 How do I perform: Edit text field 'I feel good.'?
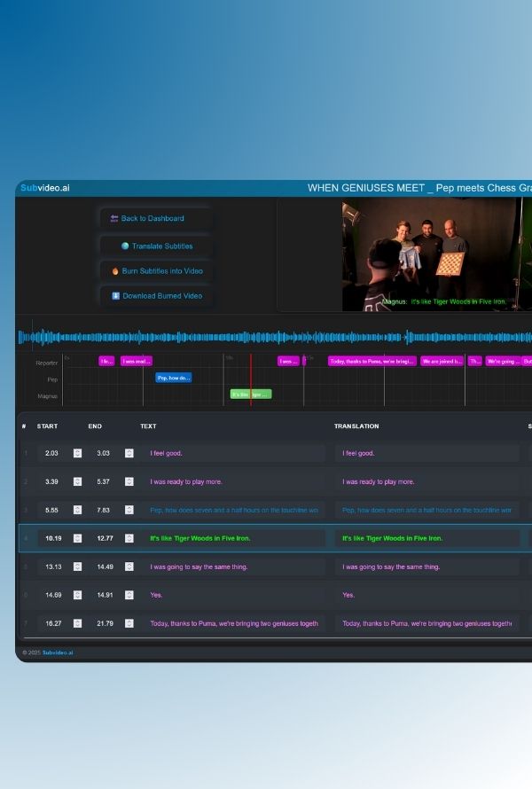point(234,453)
